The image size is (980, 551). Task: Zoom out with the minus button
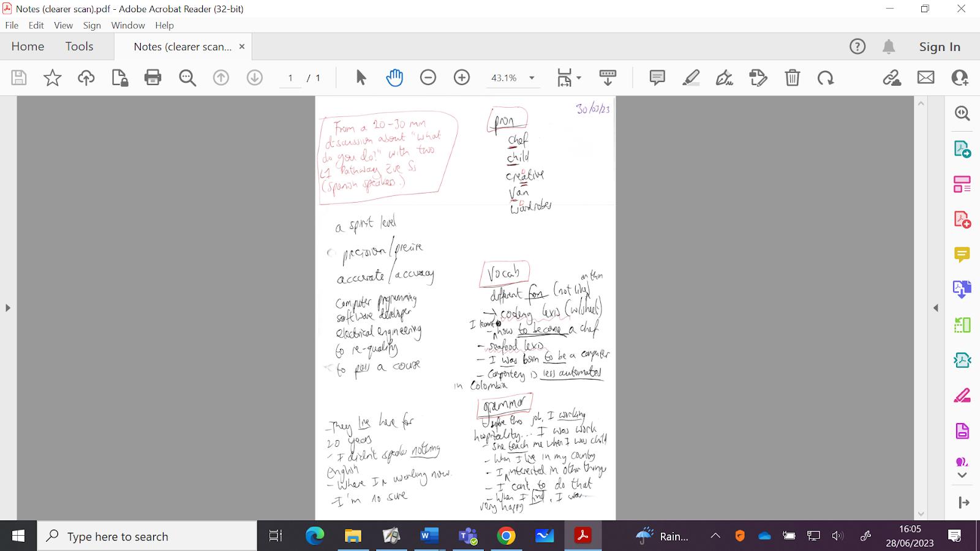pyautogui.click(x=428, y=78)
